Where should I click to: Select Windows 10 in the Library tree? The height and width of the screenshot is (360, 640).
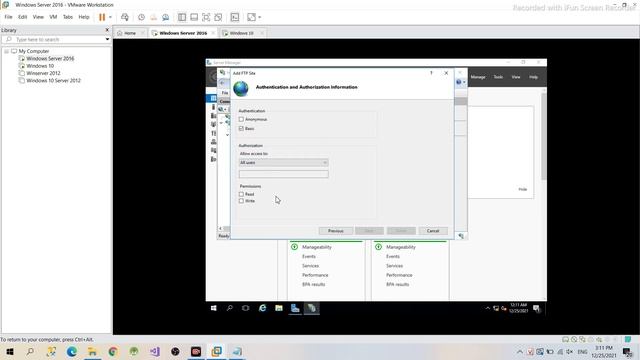[x=40, y=66]
